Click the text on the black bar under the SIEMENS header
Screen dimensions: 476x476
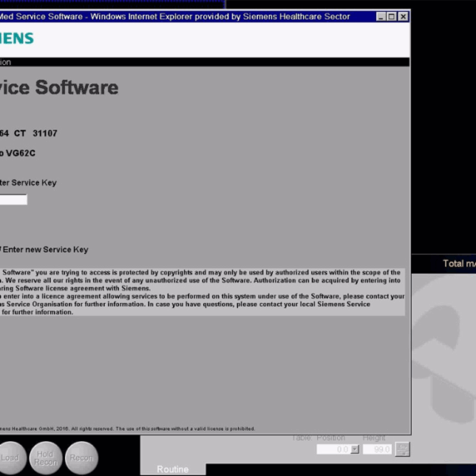coord(6,62)
